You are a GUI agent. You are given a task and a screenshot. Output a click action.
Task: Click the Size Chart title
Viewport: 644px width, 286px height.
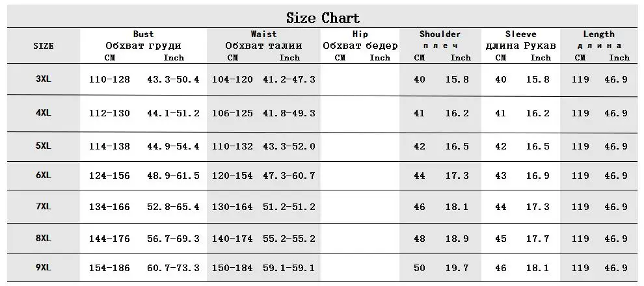tap(323, 18)
